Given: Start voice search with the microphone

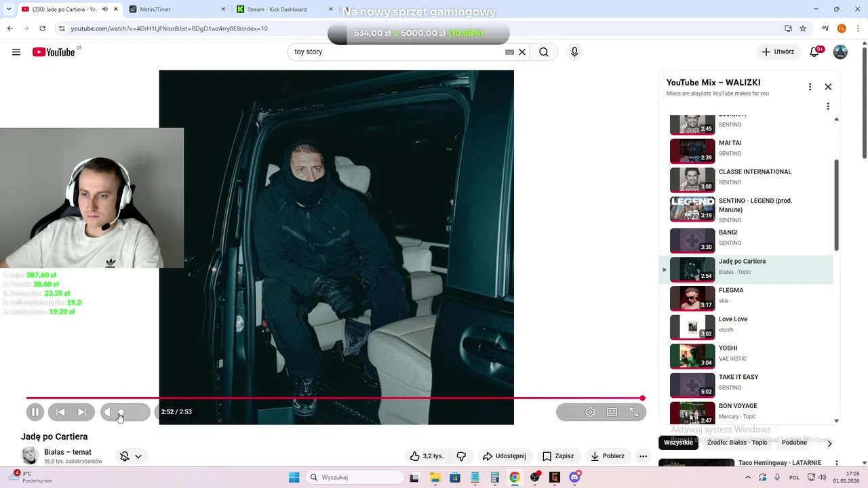Looking at the screenshot, I should (574, 52).
